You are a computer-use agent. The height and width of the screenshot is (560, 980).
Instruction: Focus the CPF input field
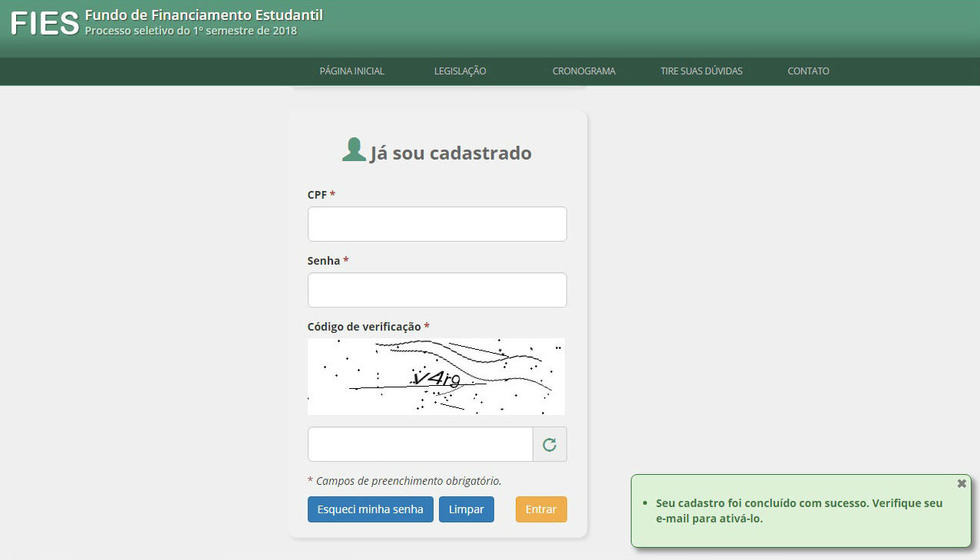pos(437,224)
